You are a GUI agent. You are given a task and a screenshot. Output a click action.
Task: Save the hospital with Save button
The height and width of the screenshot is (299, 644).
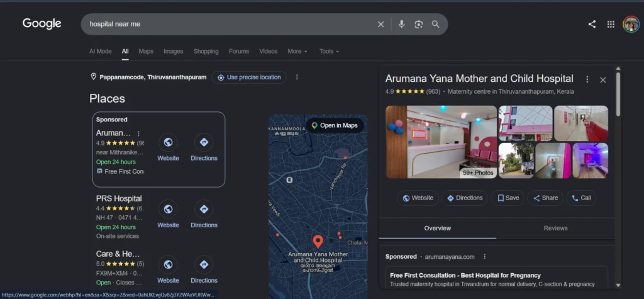(508, 198)
